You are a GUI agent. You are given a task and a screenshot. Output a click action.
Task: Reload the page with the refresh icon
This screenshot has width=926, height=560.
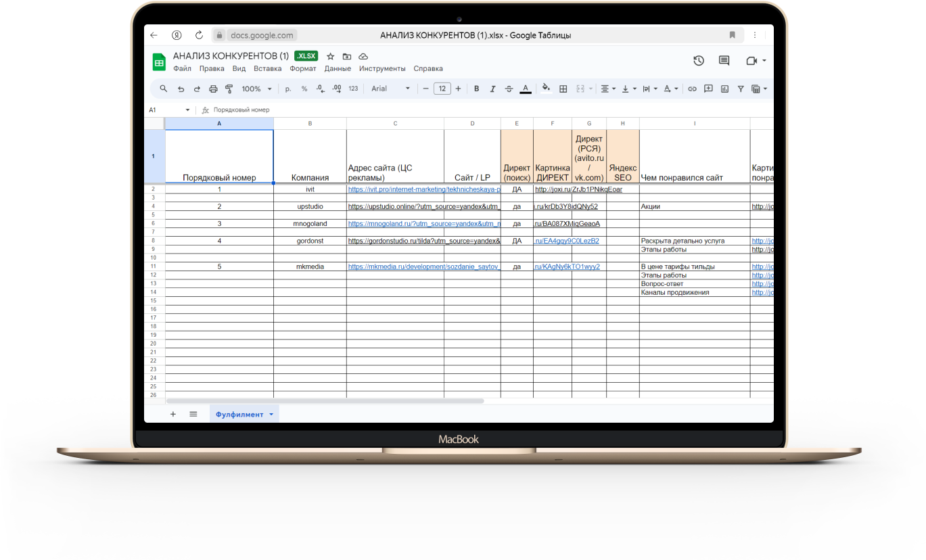click(x=199, y=35)
